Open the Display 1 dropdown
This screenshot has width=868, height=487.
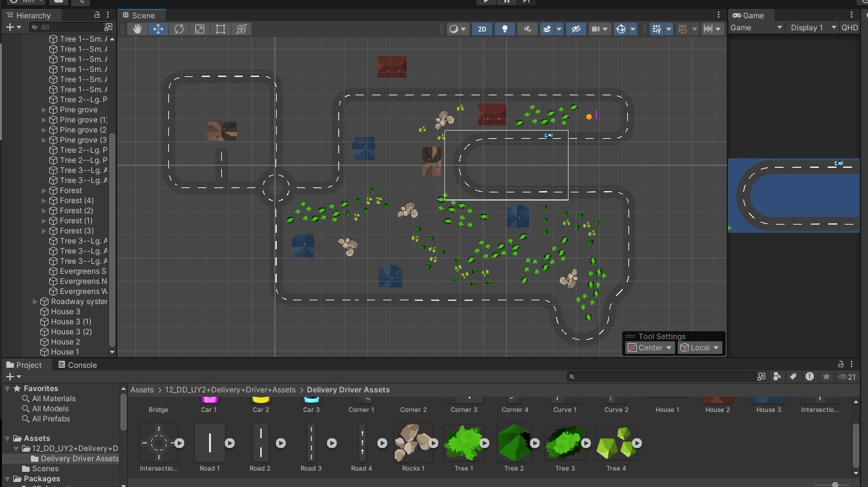click(813, 27)
